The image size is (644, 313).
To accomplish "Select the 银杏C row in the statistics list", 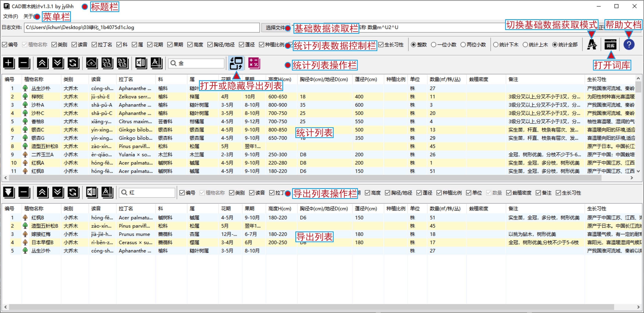I will click(319, 130).
